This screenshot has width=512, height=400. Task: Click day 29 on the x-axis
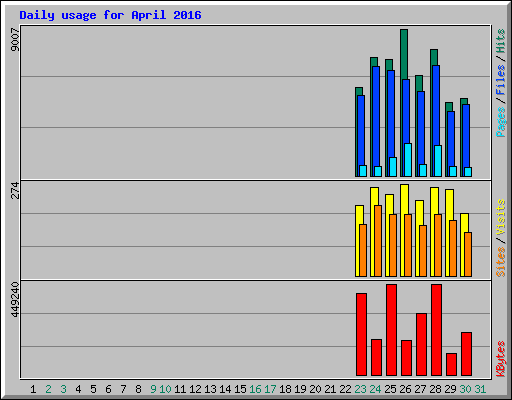point(450,389)
